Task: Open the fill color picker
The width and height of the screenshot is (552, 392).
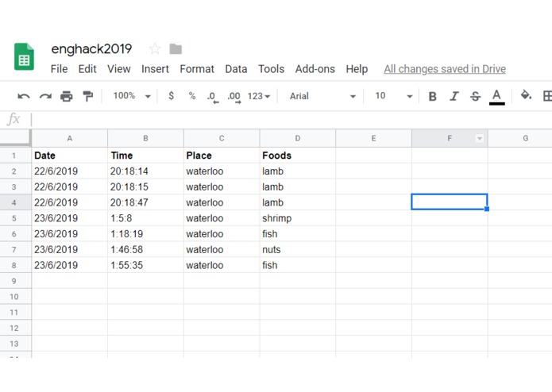Action: (x=526, y=95)
